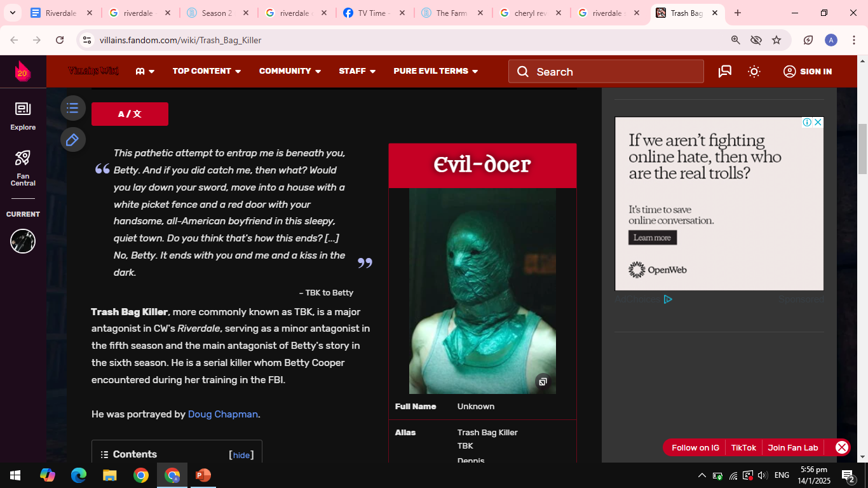The image size is (868, 488).
Task: Open the AdChoices icon
Action: click(668, 299)
